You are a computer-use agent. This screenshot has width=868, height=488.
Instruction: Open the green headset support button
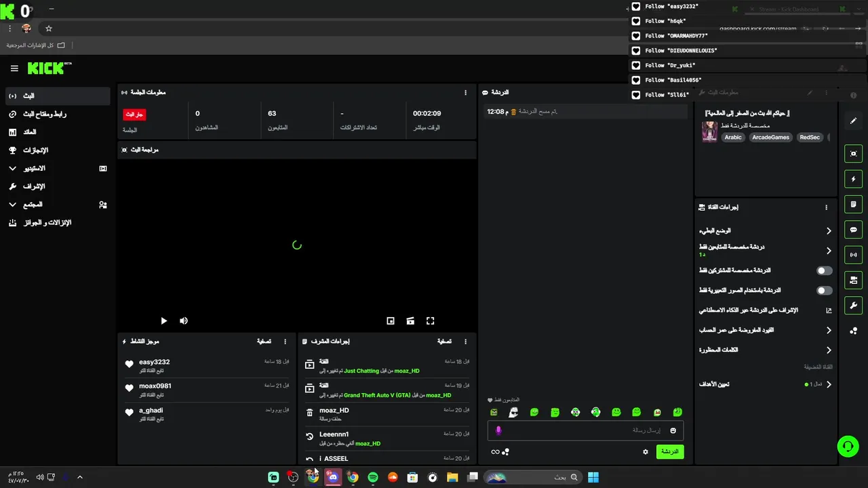(848, 446)
